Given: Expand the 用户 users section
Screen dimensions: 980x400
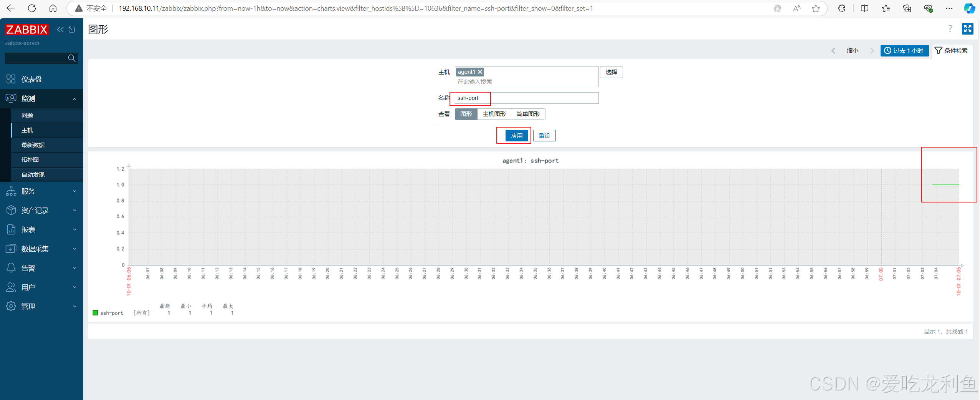Looking at the screenshot, I should click(41, 287).
